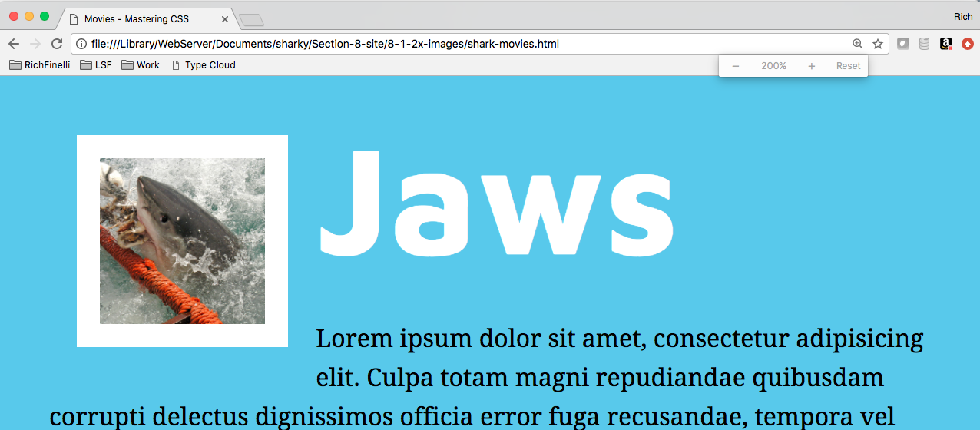Bookmark this page with the star icon

pos(878,44)
